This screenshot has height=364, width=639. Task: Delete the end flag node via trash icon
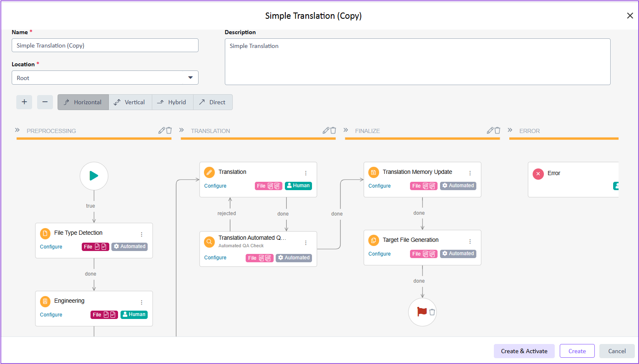tap(432, 312)
